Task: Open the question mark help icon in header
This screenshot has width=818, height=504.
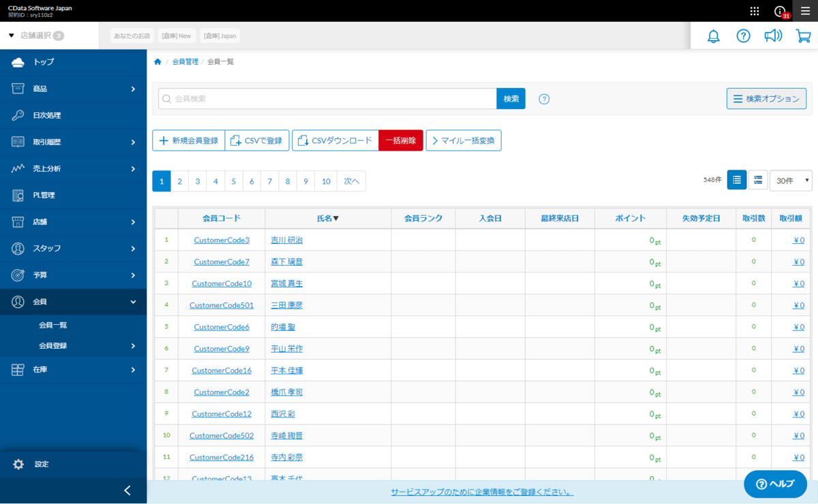Action: click(x=744, y=36)
